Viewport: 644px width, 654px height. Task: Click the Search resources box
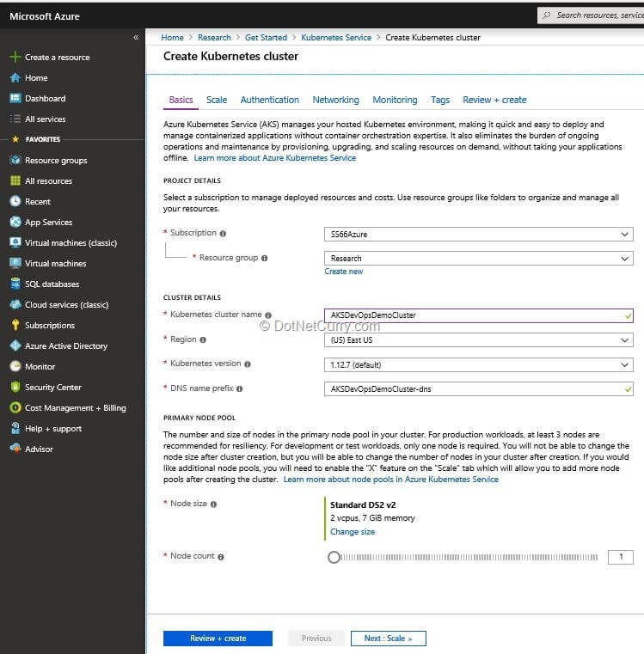point(591,15)
